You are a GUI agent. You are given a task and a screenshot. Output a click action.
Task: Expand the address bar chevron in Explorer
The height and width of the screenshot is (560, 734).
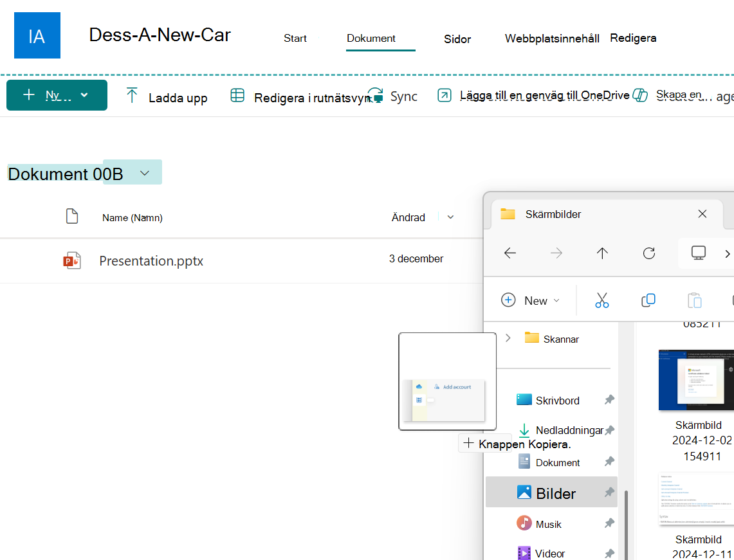point(728,253)
